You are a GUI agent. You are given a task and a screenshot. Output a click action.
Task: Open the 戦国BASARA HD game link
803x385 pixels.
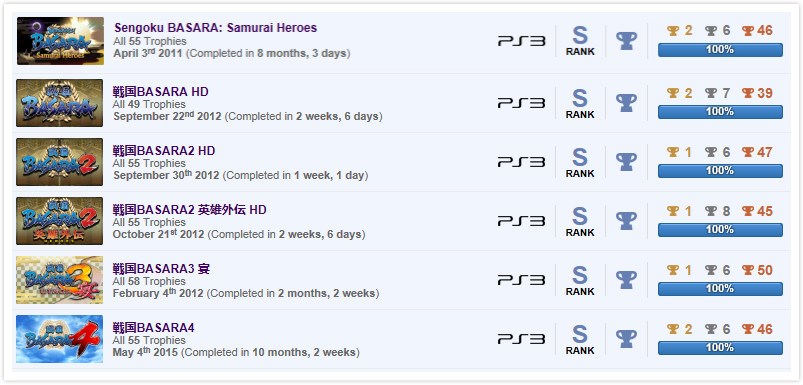pos(160,92)
